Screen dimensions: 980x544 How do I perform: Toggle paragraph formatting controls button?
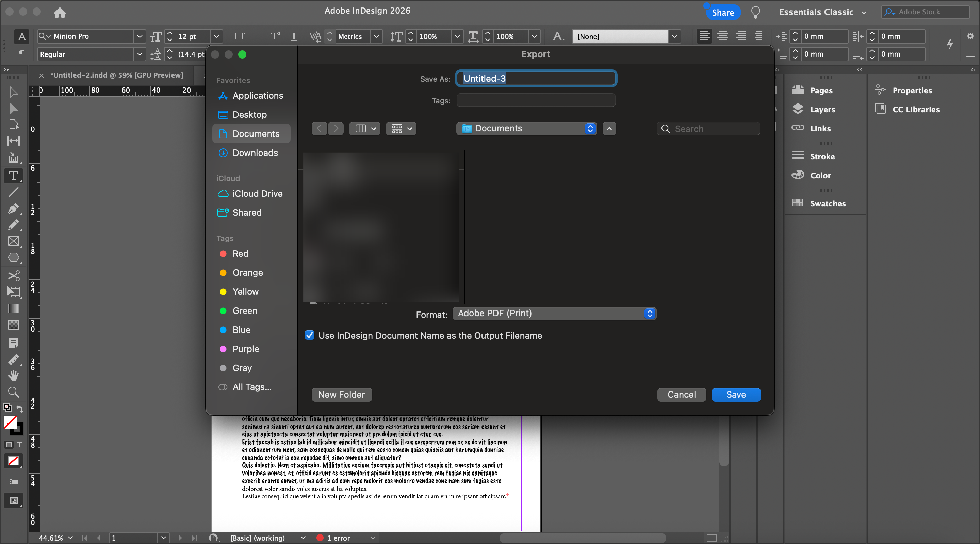click(x=22, y=54)
